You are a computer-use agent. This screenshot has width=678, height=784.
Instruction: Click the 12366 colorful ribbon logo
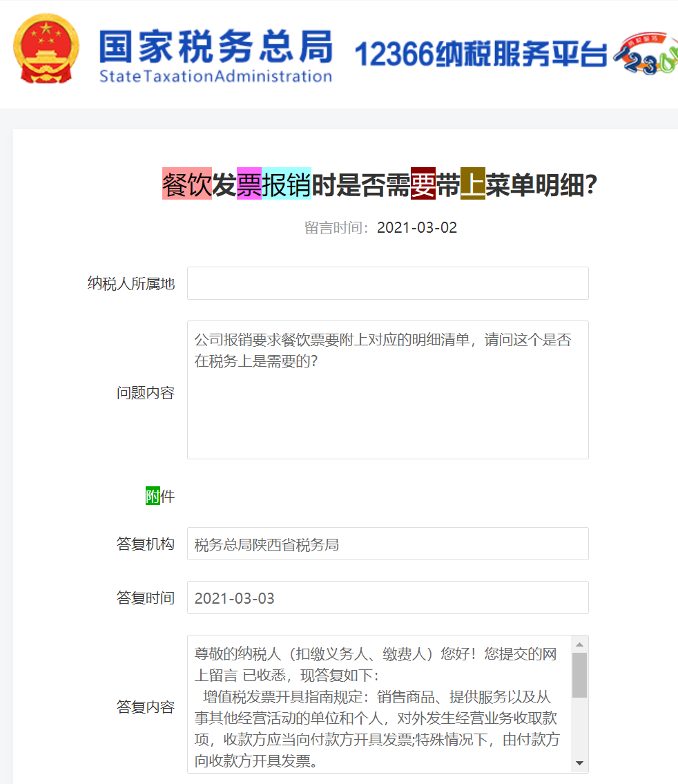646,53
